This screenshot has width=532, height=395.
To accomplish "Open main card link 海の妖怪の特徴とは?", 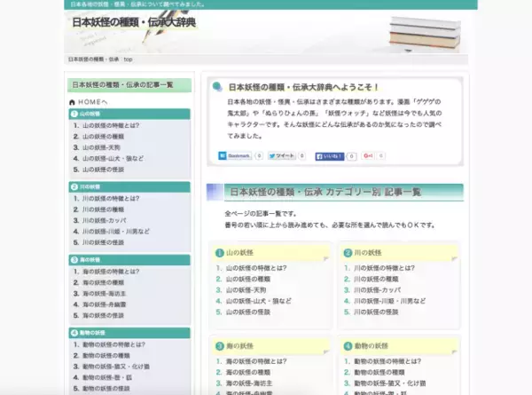I will (x=256, y=361).
